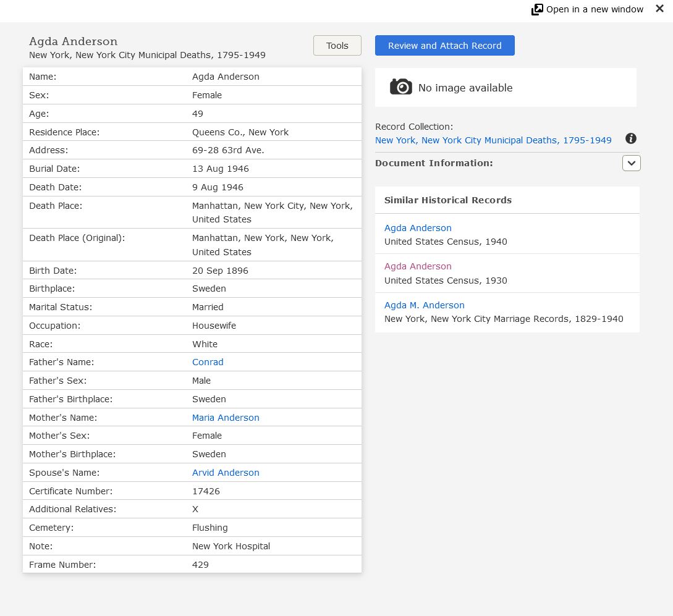This screenshot has height=616, width=673.
Task: Expand the Document Information section
Action: pos(632,164)
